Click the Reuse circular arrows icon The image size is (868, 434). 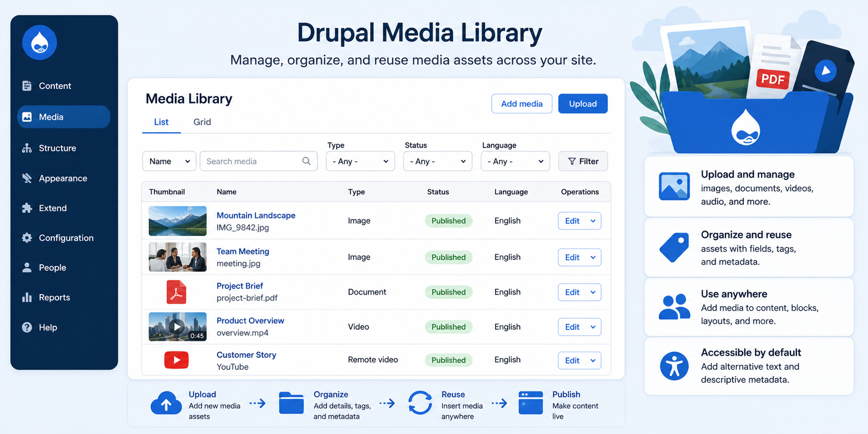pyautogui.click(x=420, y=403)
